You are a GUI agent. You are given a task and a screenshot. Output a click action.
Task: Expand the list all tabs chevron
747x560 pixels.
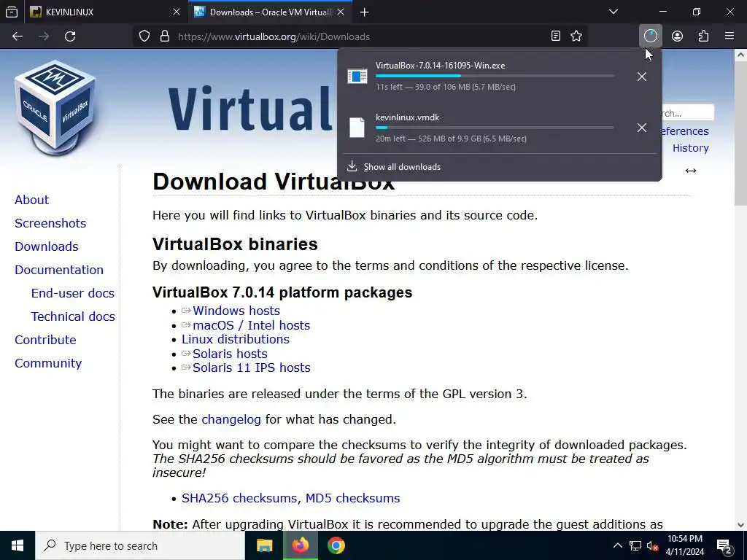[614, 12]
